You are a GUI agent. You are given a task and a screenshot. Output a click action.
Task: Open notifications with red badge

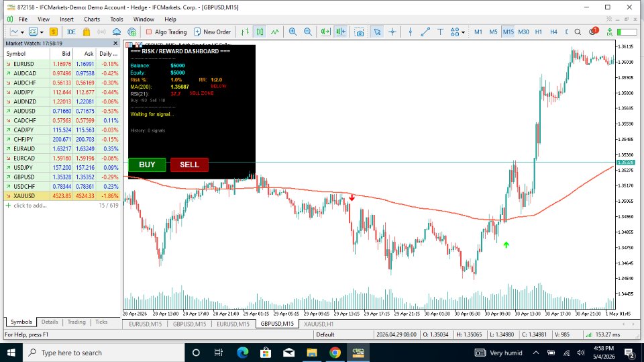tap(593, 32)
